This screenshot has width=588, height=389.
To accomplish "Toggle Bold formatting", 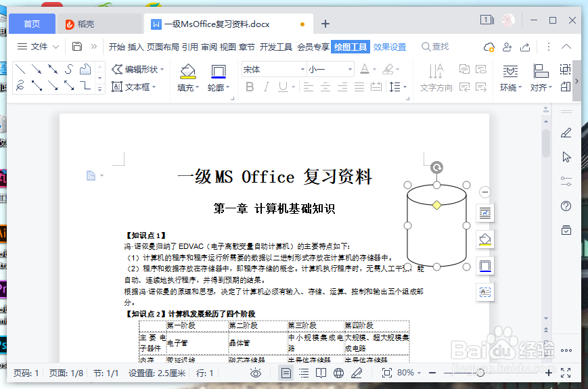I will click(250, 87).
